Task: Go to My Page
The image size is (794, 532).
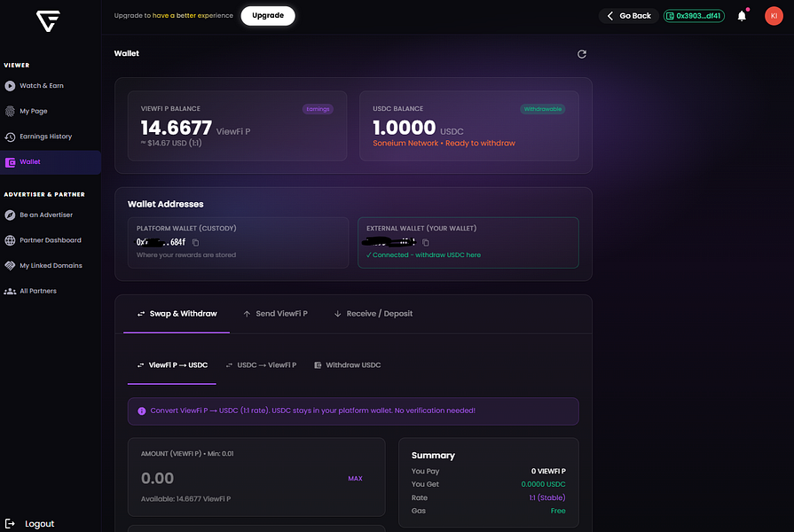Action: (x=34, y=112)
